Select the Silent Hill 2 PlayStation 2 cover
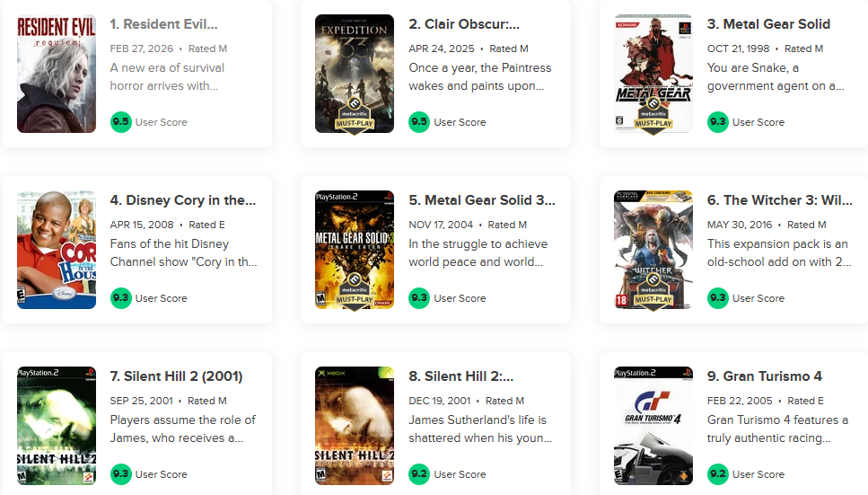This screenshot has height=495, width=868. click(57, 426)
